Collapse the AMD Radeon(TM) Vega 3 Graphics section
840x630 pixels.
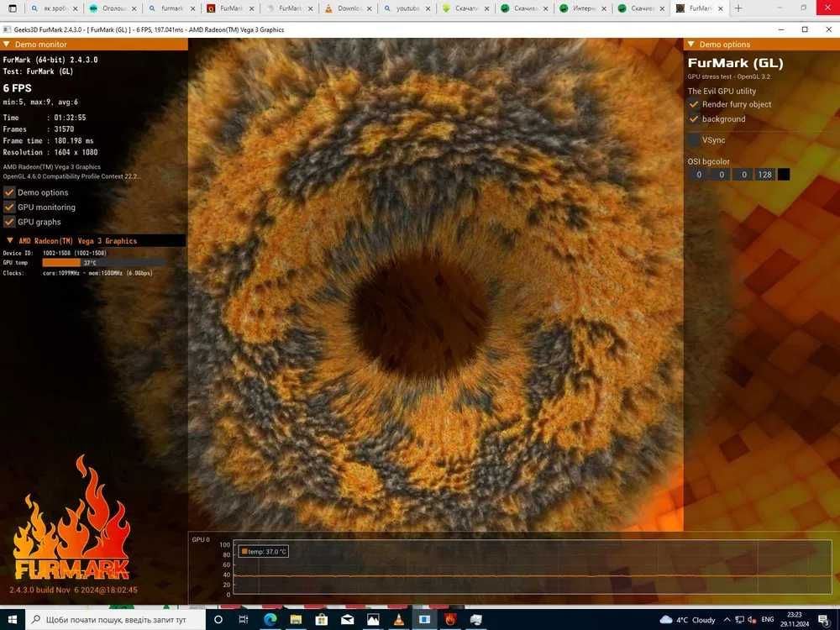click(10, 240)
